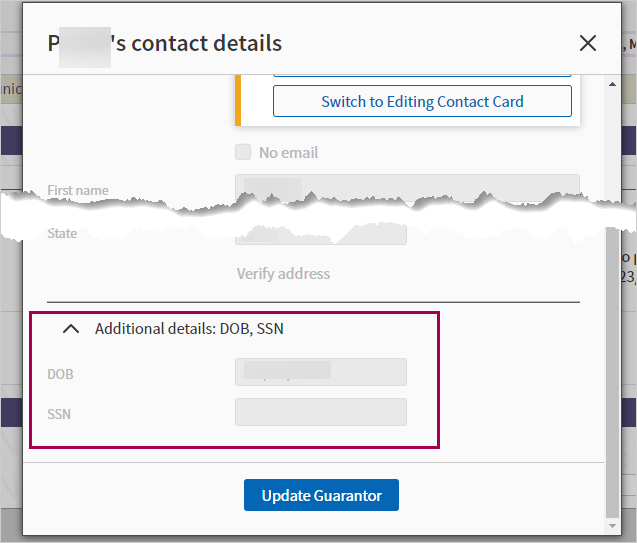
Task: Click the partially hidden button above Switch
Action: 422,74
